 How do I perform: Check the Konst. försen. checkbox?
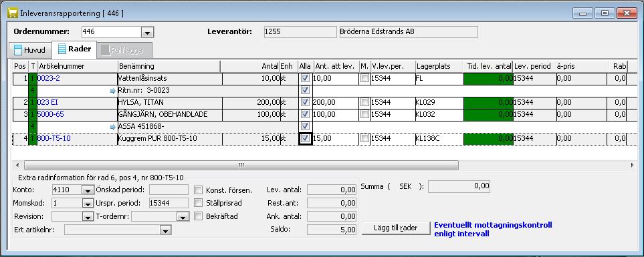coord(199,190)
